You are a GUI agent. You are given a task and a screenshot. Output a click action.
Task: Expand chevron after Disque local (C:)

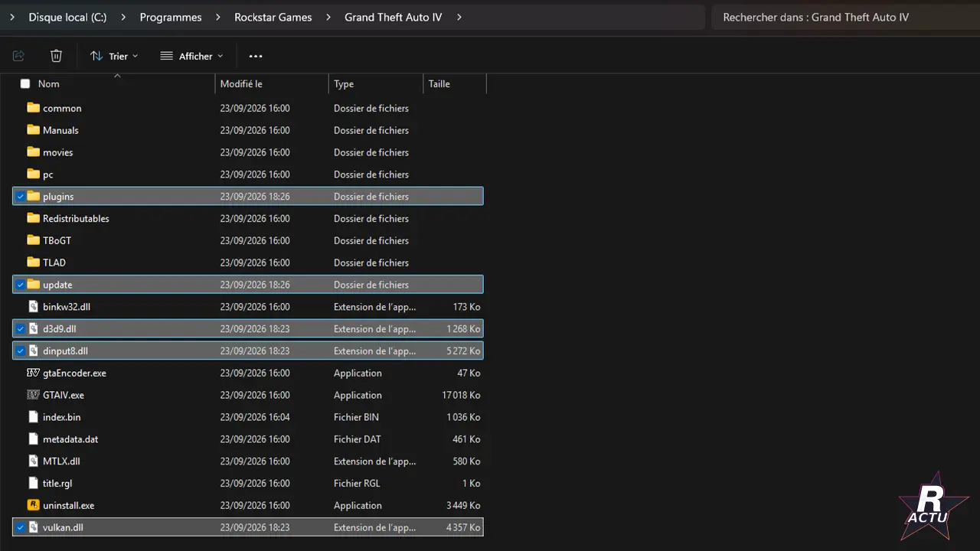tap(123, 17)
